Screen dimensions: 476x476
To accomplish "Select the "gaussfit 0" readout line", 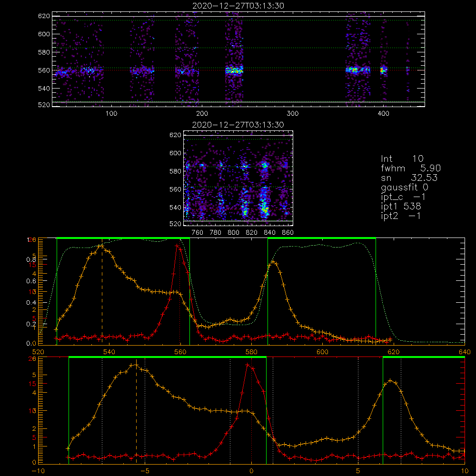I will coord(404,187).
